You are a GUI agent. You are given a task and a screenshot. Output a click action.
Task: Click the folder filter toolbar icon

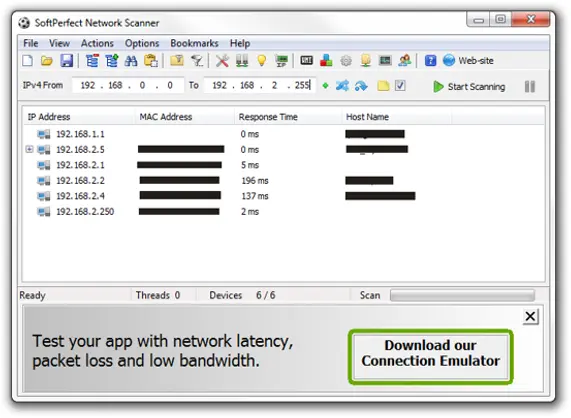(177, 61)
